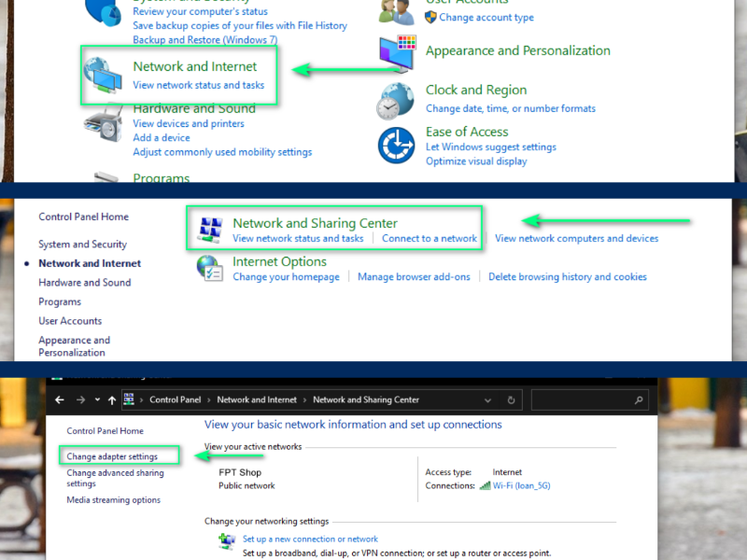Click the Up arrow in the navigation bar
747x560 pixels.
(112, 399)
